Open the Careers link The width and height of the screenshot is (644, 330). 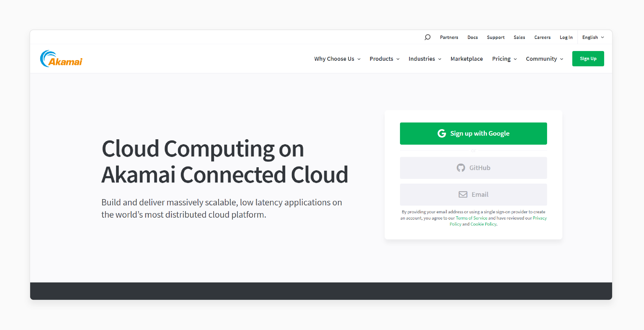[x=542, y=37]
